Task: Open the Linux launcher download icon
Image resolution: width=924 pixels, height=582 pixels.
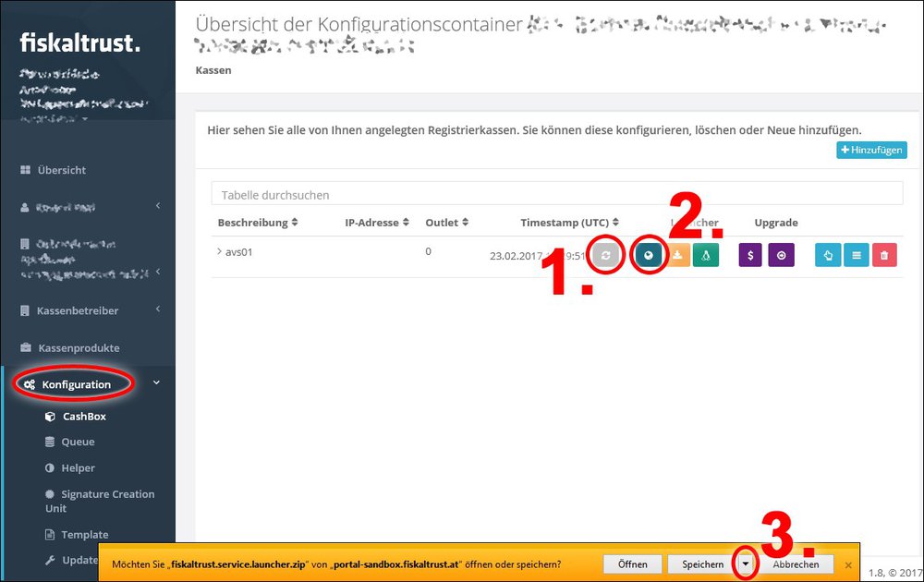Action: tap(705, 254)
